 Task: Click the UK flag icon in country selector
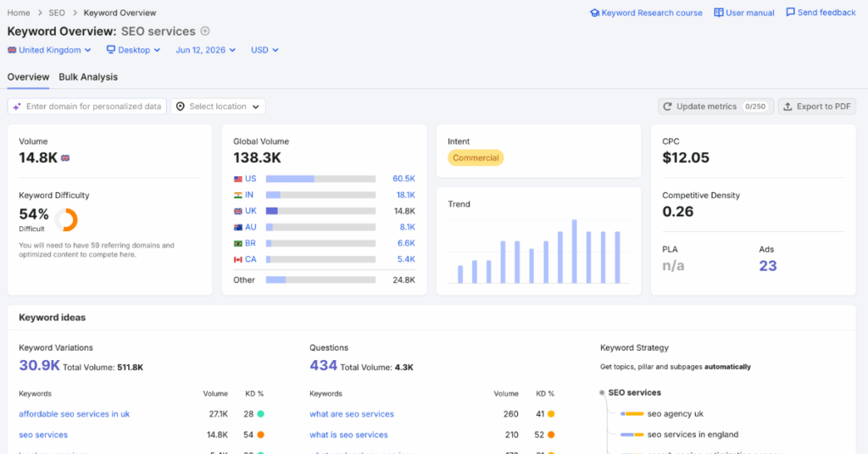click(x=12, y=50)
